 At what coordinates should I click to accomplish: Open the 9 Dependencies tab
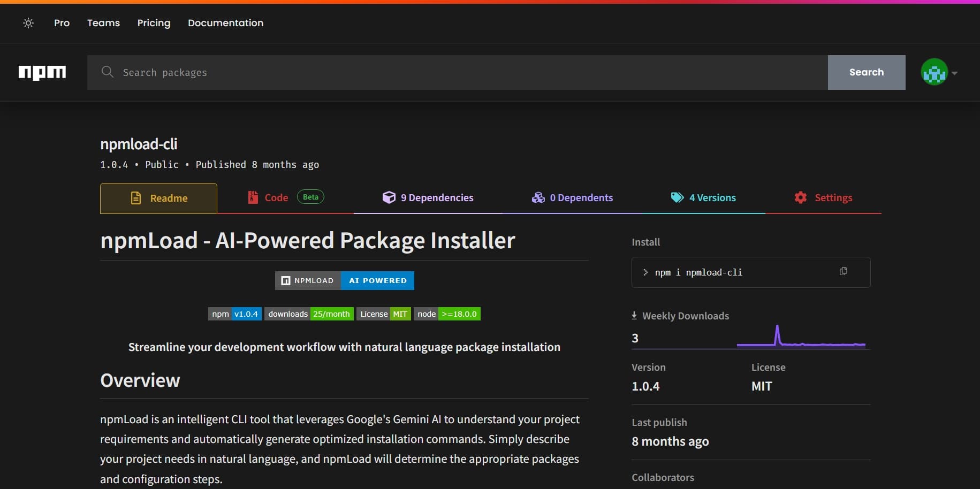(428, 198)
